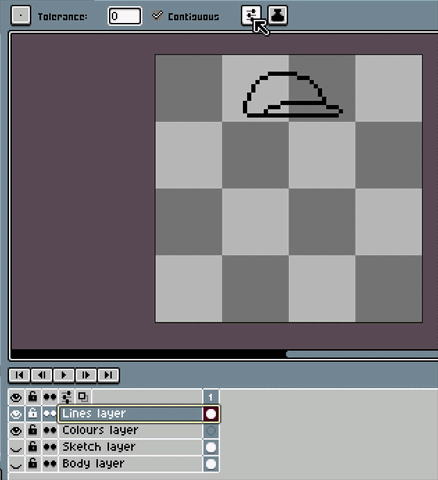Click the Tolerance input field
The image size is (438, 480).
pyautogui.click(x=125, y=16)
